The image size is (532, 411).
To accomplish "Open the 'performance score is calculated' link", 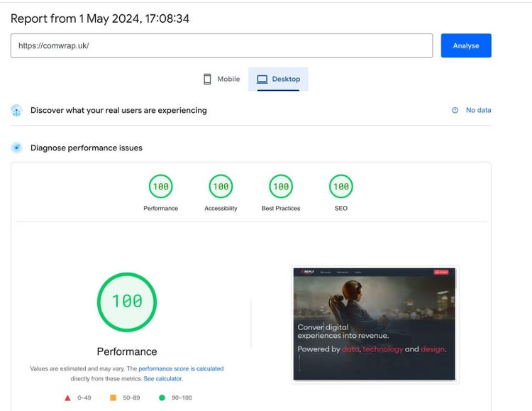I will 181,368.
